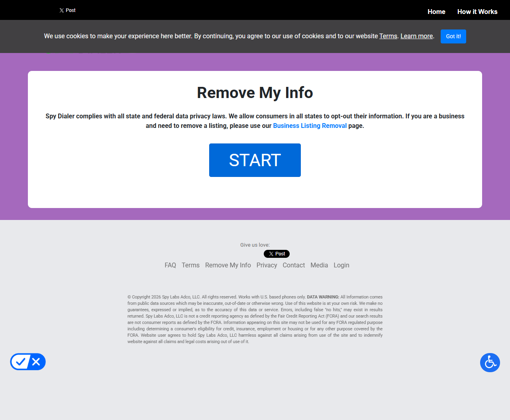Open Media footer link
This screenshot has width=510, height=420.
pyautogui.click(x=319, y=265)
